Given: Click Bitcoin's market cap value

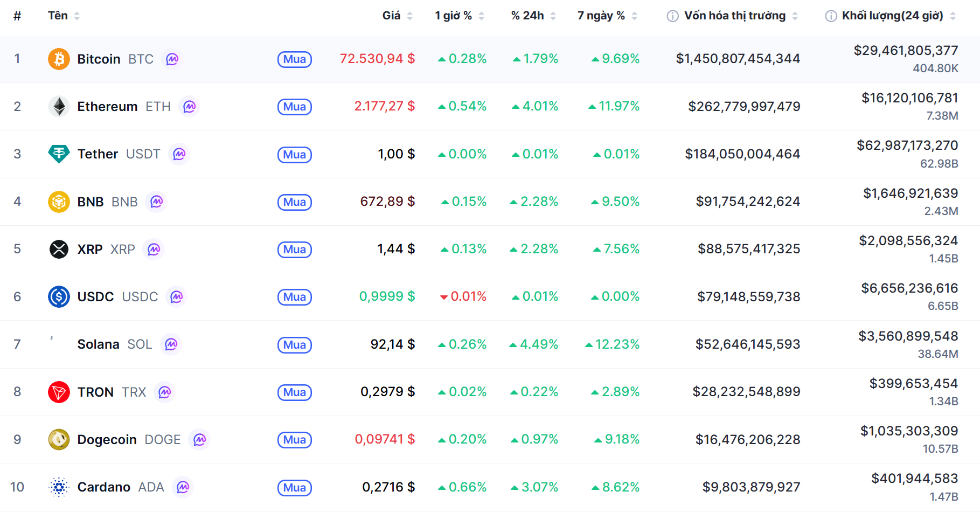Looking at the screenshot, I should tap(738, 59).
